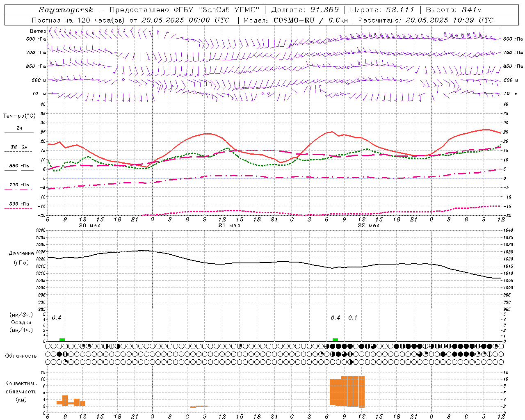Click the 'Широта: 53.111' latitude value
The width and height of the screenshot is (525, 420).
[x=382, y=10]
